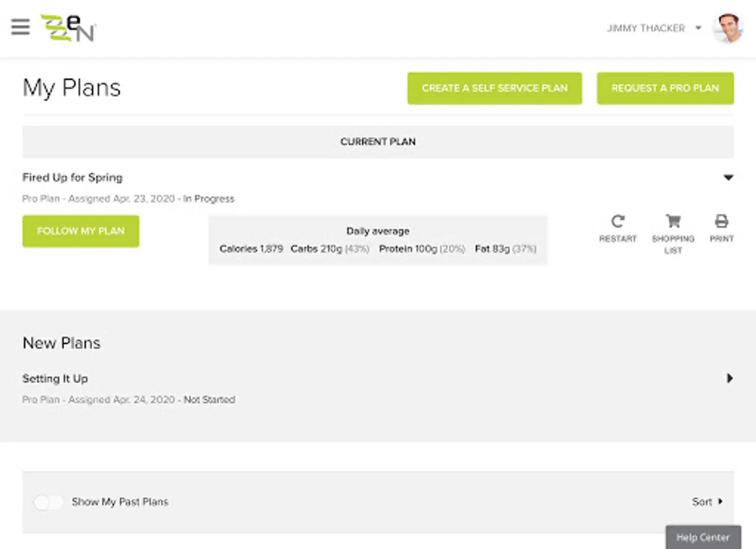Click the Print printer icon
Viewport: 756px width, 549px height.
click(721, 221)
